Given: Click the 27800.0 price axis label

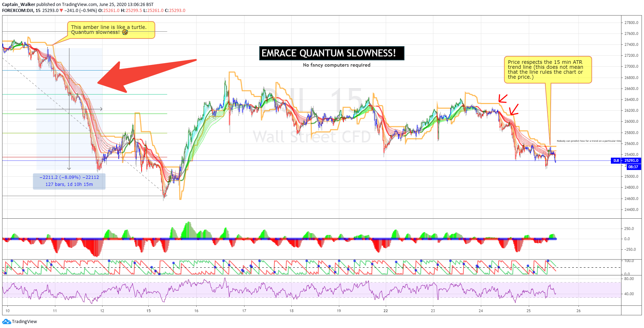Looking at the screenshot, I should 631,23.
